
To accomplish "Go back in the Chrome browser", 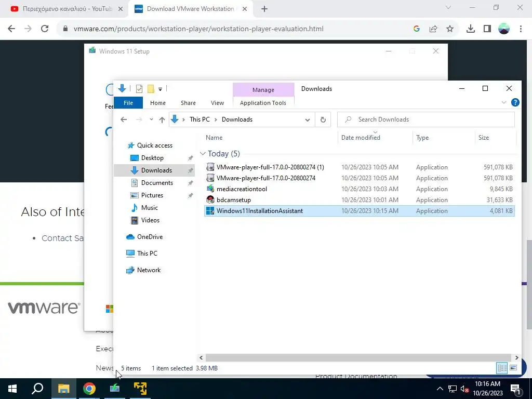I will (11, 29).
